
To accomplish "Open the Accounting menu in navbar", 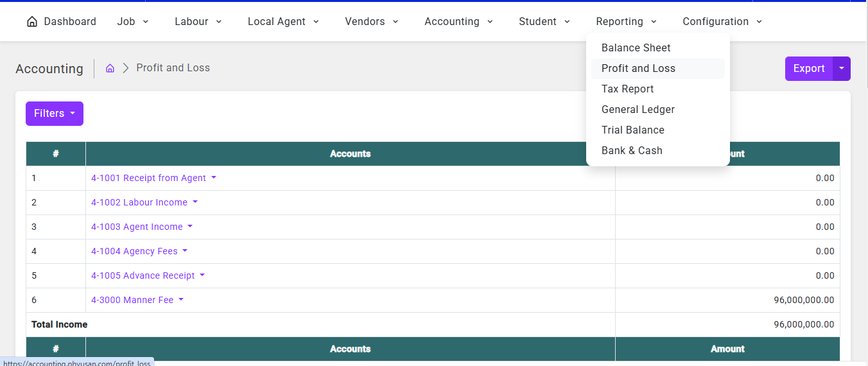I will point(458,21).
